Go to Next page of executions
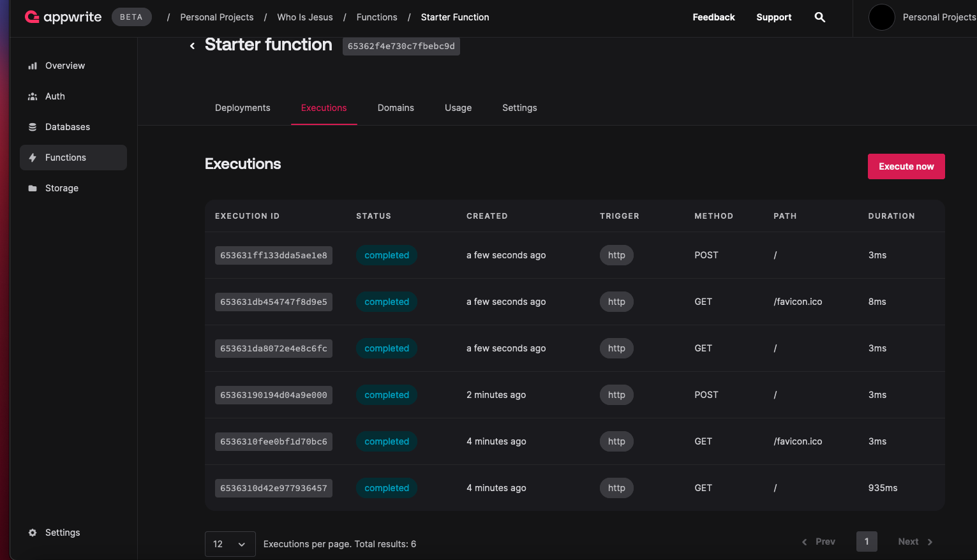 pos(915,542)
